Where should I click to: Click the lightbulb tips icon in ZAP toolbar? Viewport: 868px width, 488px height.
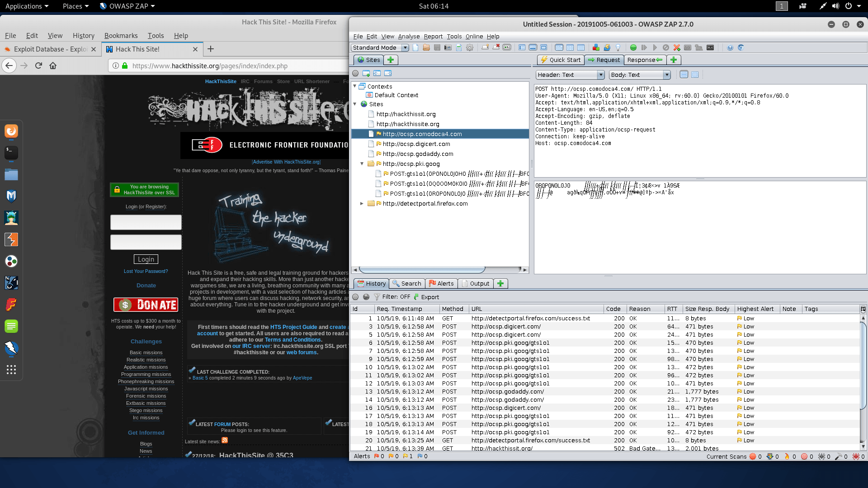pyautogui.click(x=618, y=47)
